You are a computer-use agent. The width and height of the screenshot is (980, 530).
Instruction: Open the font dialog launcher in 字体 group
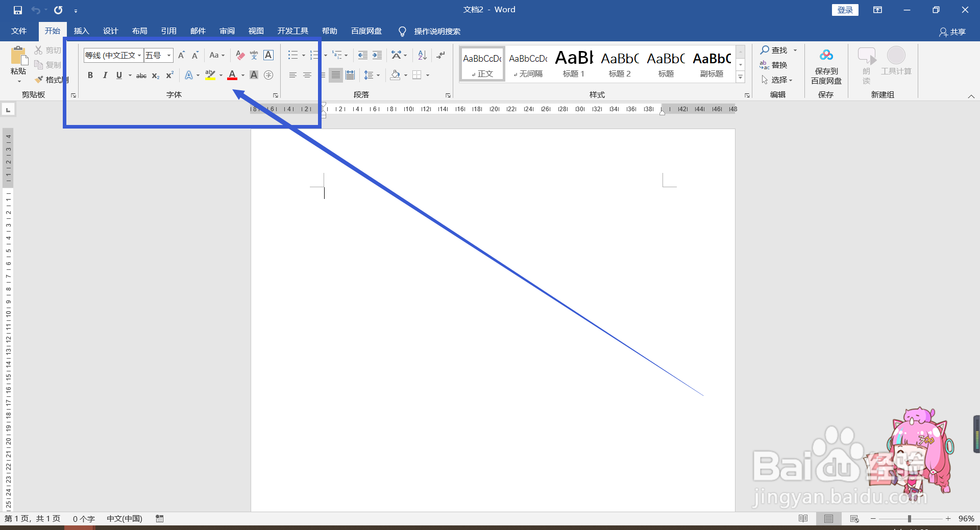pos(276,95)
